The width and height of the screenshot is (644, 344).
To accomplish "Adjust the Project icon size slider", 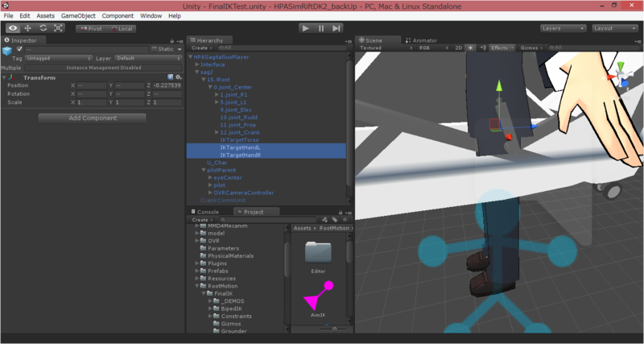I will click(x=335, y=329).
